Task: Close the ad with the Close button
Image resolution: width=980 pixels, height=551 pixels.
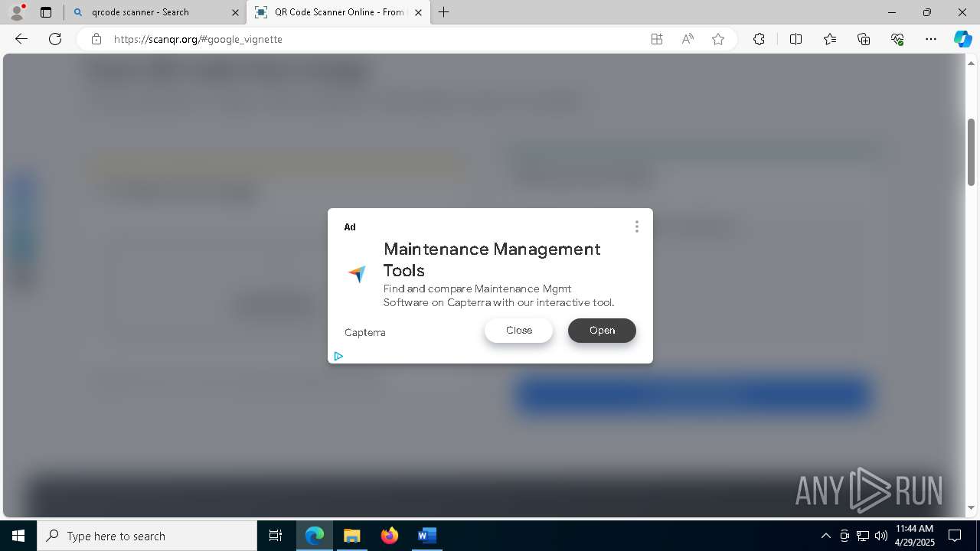Action: [x=518, y=331]
